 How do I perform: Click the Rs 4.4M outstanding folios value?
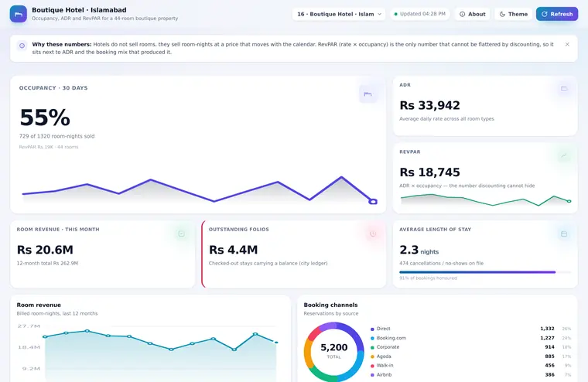[233, 250]
